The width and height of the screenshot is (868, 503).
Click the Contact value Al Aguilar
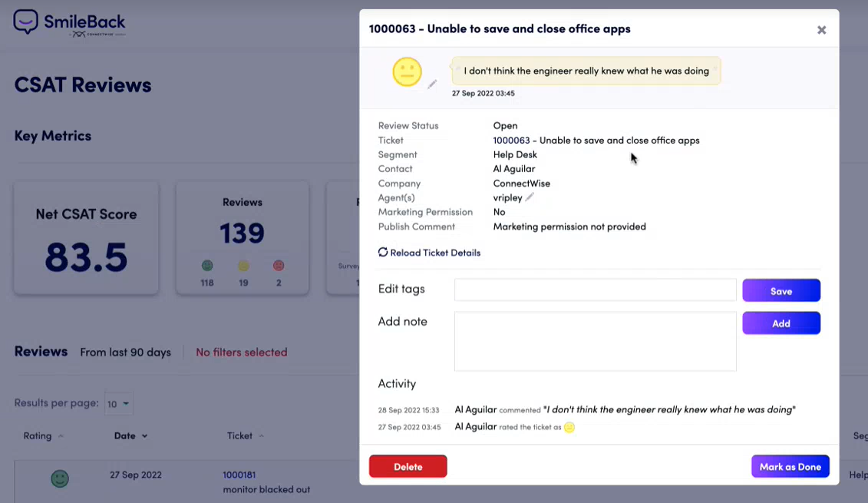tap(513, 169)
